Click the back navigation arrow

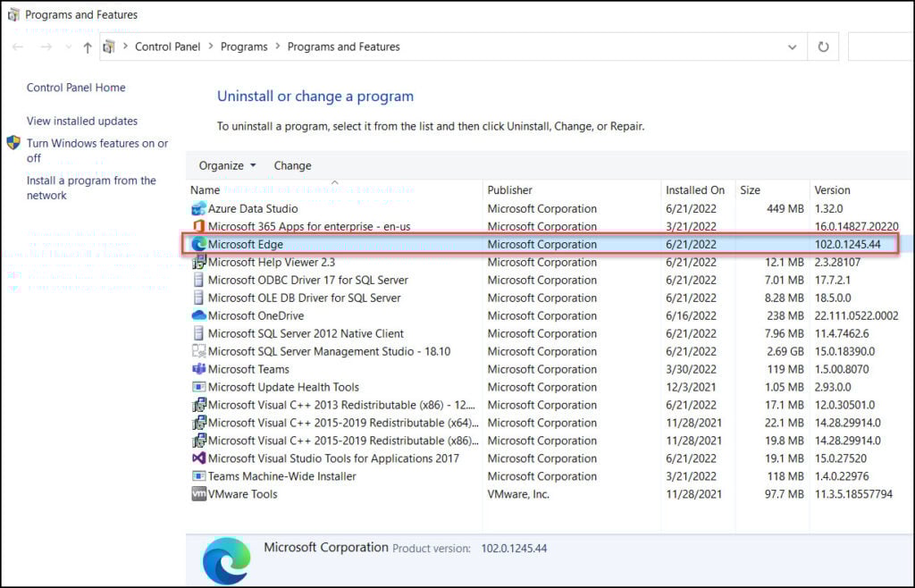point(18,46)
